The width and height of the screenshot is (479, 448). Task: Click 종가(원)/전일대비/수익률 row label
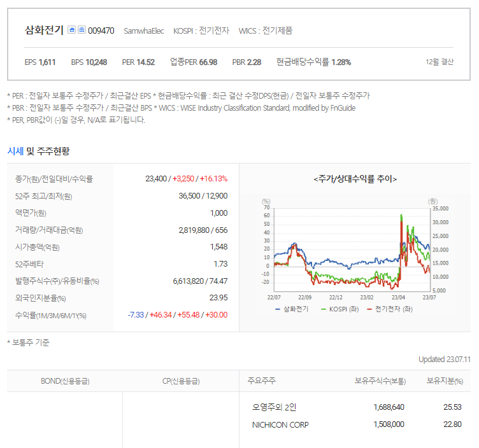pos(54,179)
